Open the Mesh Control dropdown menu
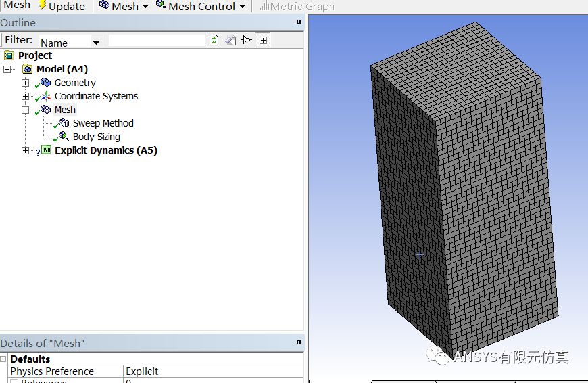 click(201, 6)
